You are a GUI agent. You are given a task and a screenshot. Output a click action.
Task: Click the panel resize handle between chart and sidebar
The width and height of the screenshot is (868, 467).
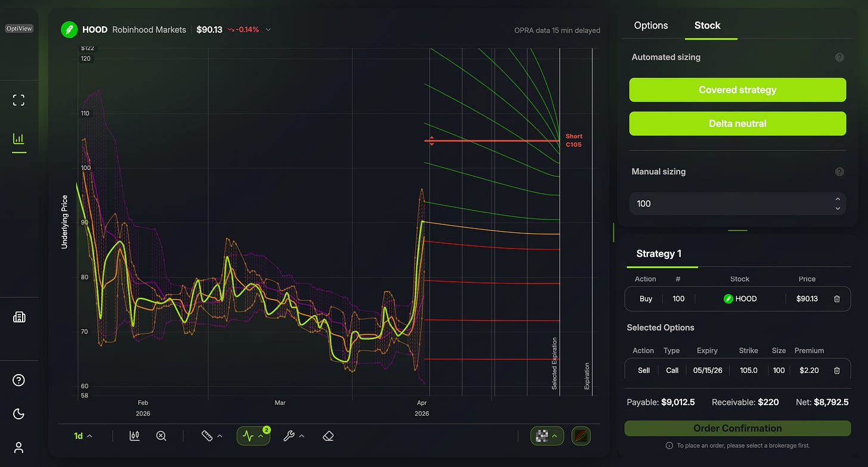pyautogui.click(x=613, y=232)
